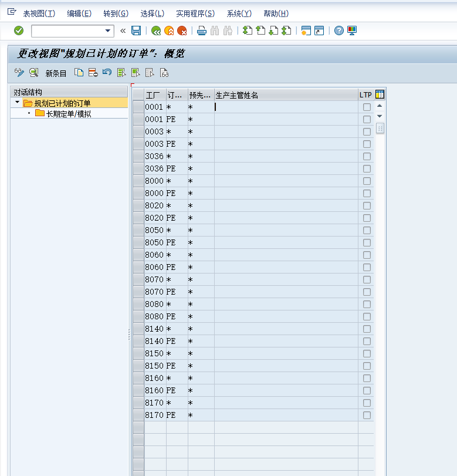Click the 新条目 new entries button

pos(56,73)
